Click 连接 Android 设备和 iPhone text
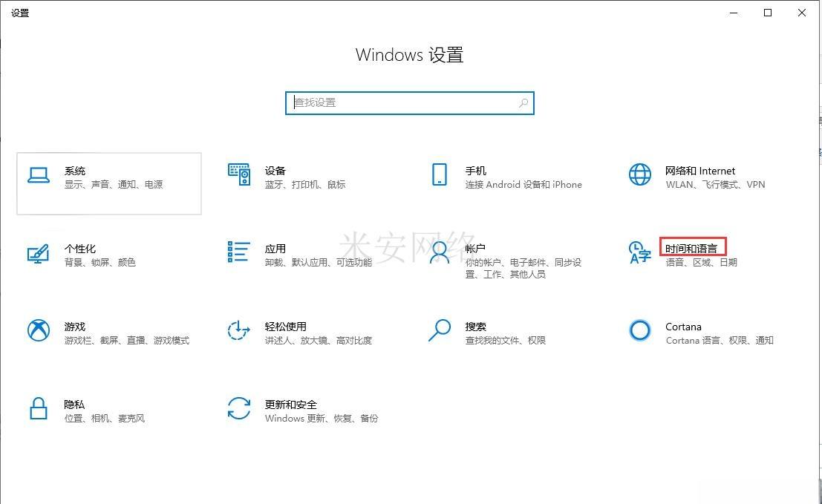The width and height of the screenshot is (822, 504). [x=523, y=184]
